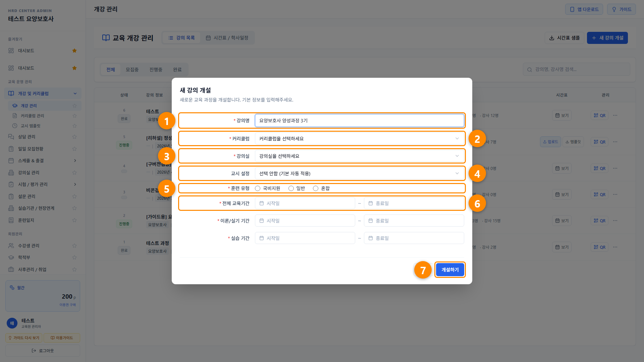
Task: Switch to 시간표 / 학사일정 tab
Action: coord(227,38)
